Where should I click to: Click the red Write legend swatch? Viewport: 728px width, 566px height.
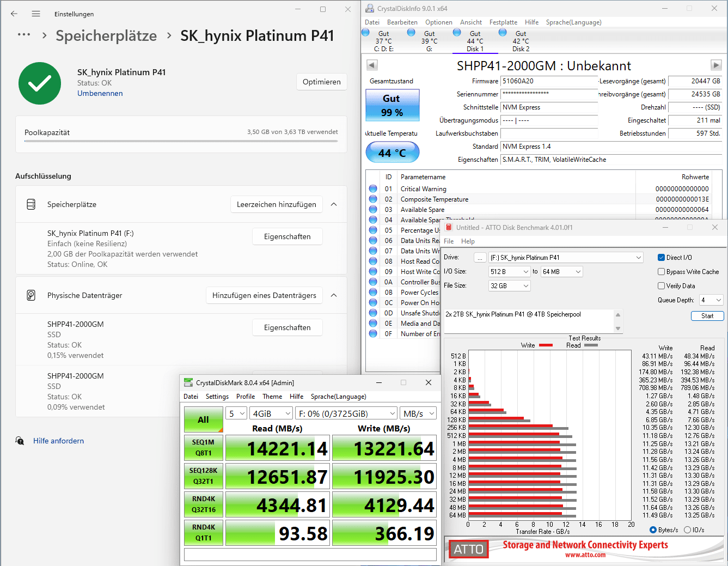[546, 345]
